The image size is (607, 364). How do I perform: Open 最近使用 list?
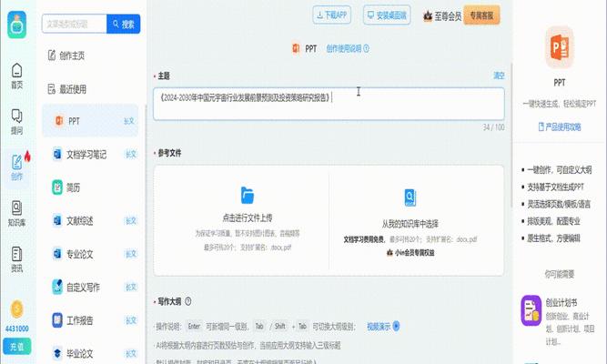coord(67,89)
